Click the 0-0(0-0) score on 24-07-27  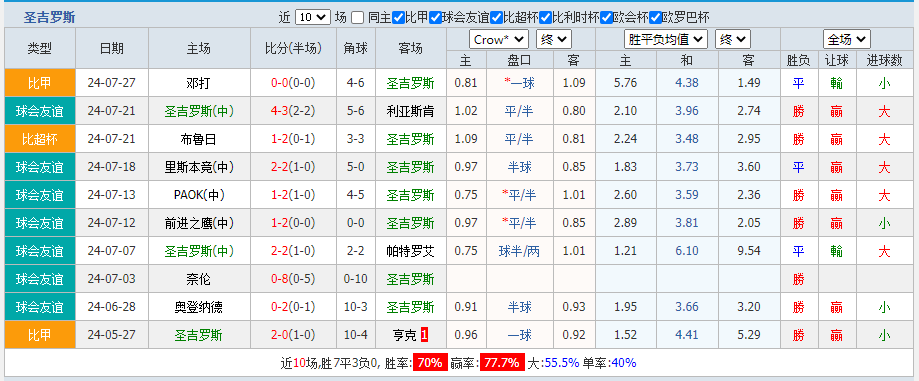293,83
